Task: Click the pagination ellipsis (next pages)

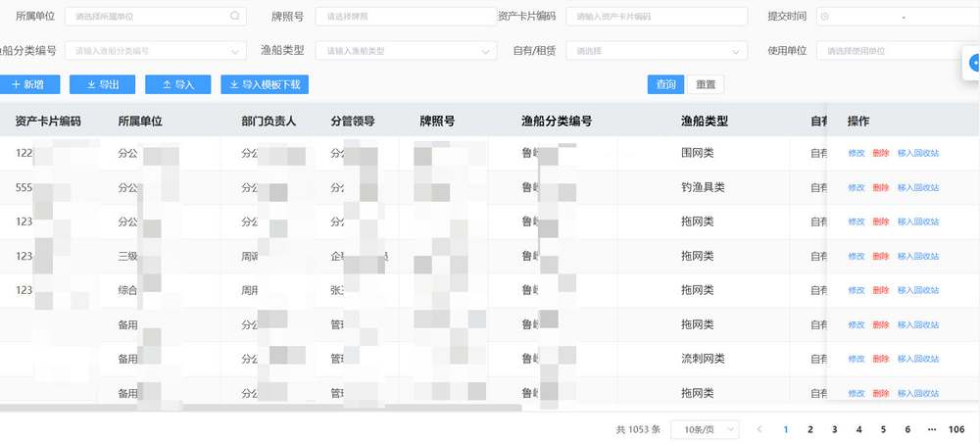Action: (x=932, y=429)
